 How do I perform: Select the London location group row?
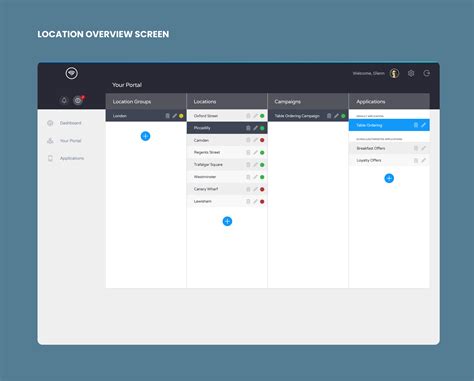click(x=146, y=116)
